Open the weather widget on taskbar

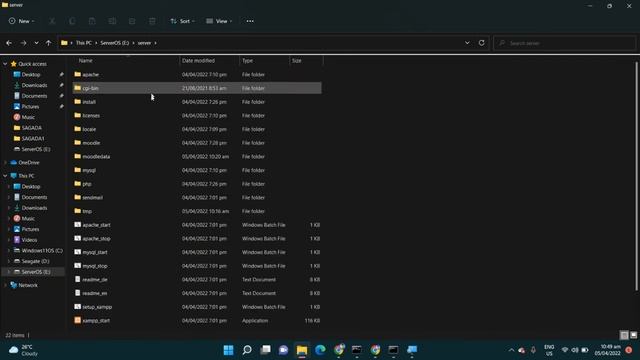24,350
